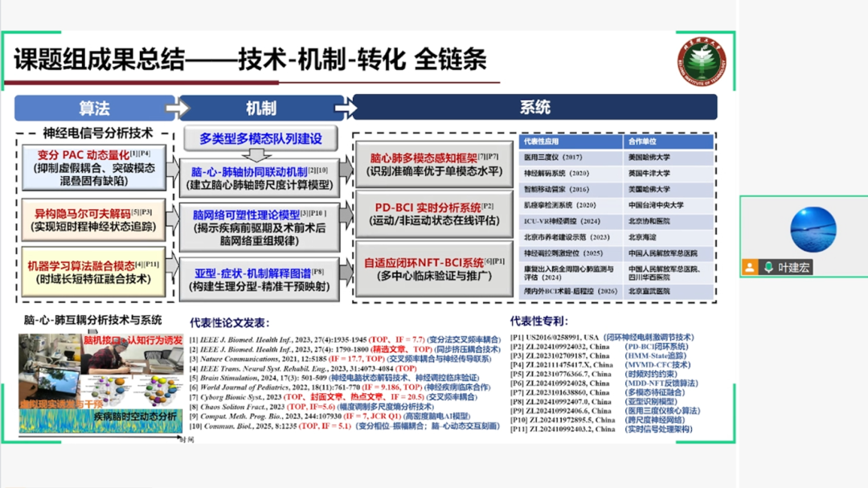Viewport: 868px width, 488px height.
Task: Click the 机制 header banner
Action: coord(261,108)
